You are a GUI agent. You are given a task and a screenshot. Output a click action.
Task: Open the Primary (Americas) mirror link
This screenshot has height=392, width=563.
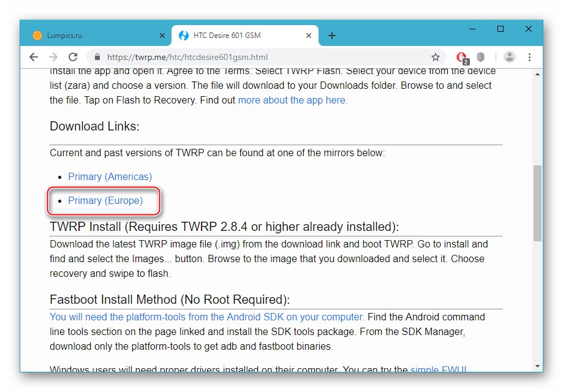coord(110,176)
